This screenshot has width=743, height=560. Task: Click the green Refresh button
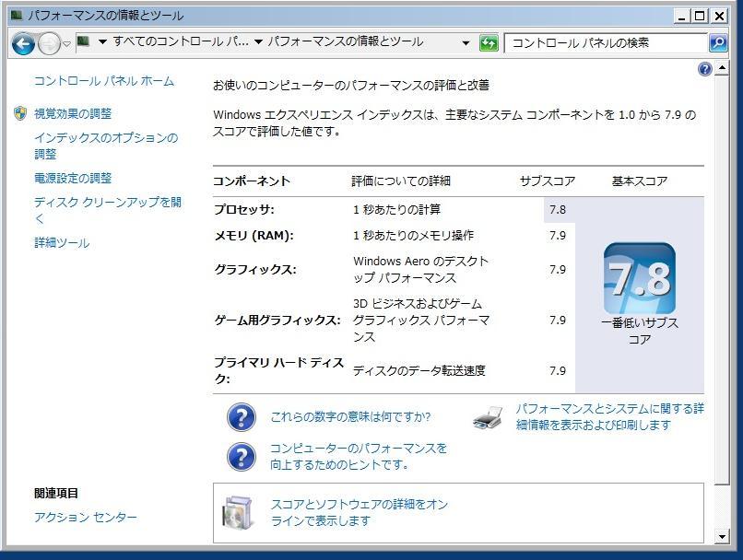[x=489, y=43]
